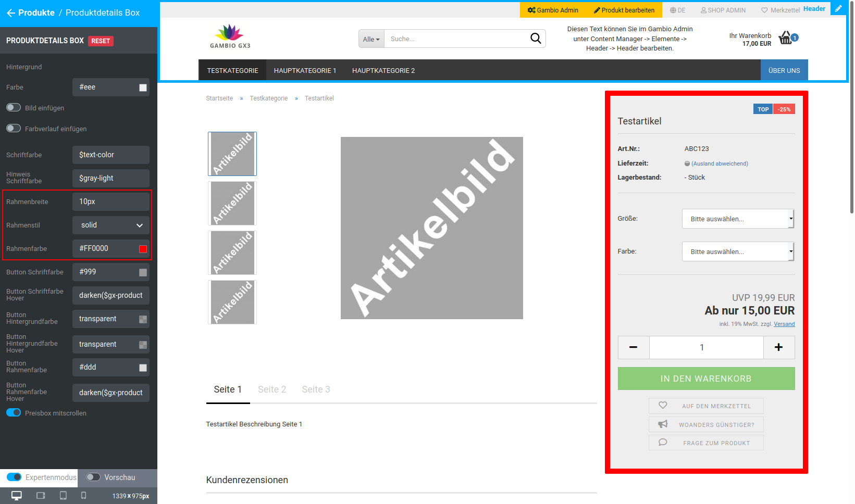Open the Größe selection dropdown
The width and height of the screenshot is (855, 504).
point(738,219)
